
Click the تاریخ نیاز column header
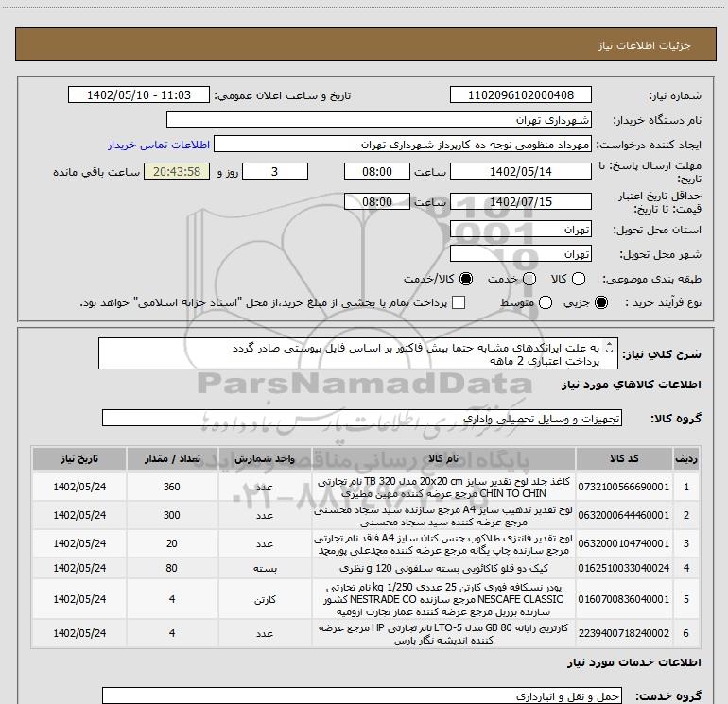pos(79,458)
